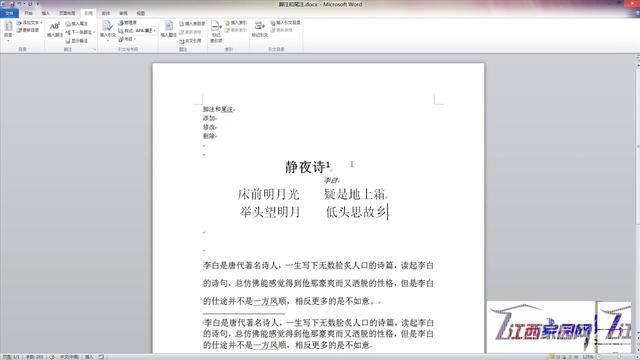The image size is (640, 360).
Task: Switch to the Mailings (邮件) tab
Action: (x=106, y=13)
